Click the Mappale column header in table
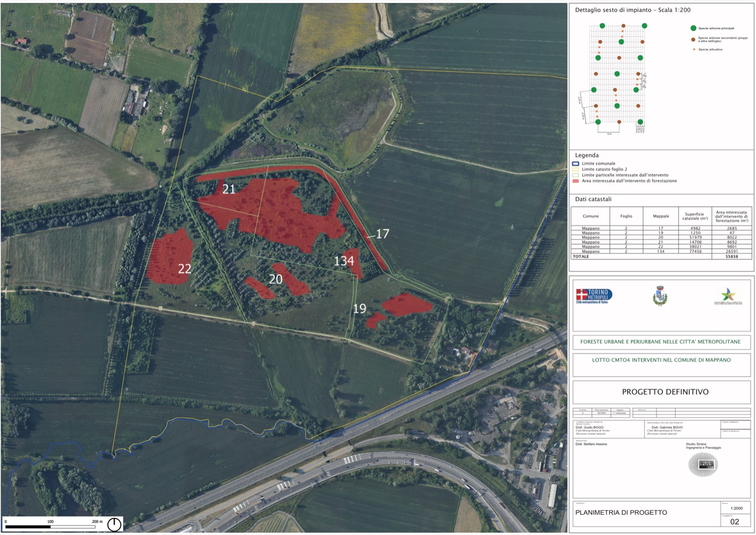 pos(661,216)
